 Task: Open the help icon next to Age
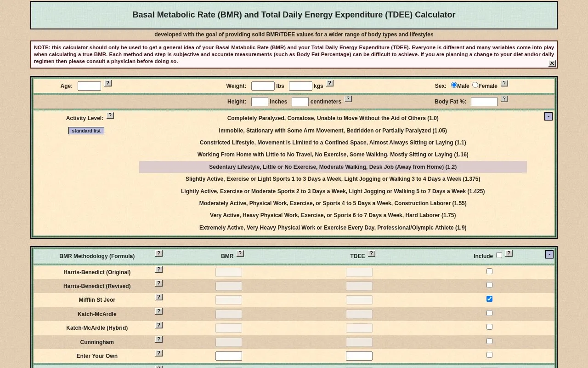click(108, 83)
